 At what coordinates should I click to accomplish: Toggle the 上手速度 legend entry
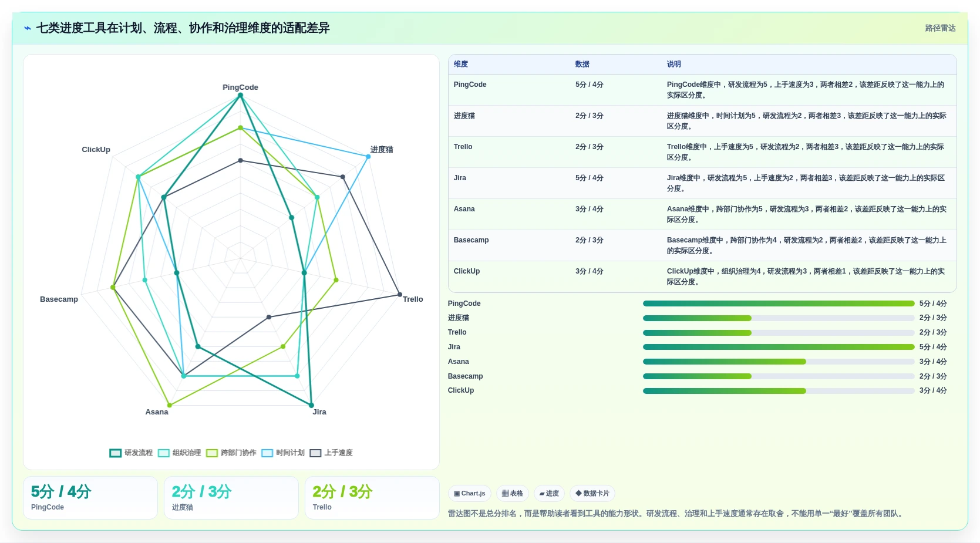click(x=331, y=453)
